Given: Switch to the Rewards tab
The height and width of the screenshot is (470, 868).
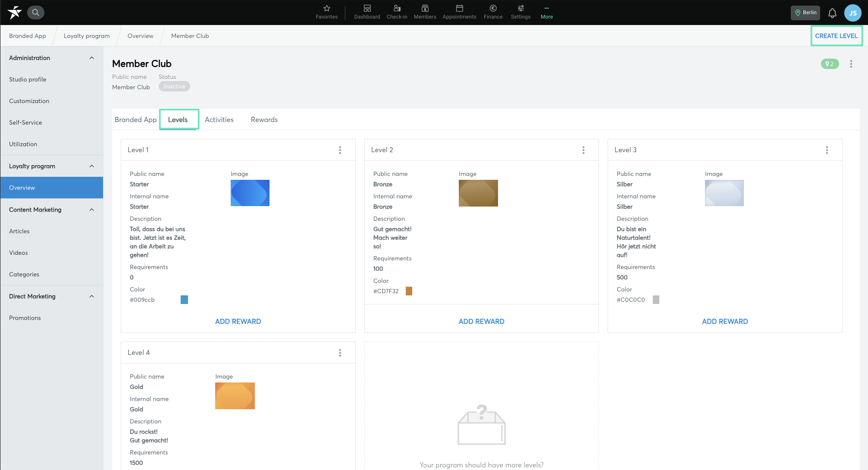Looking at the screenshot, I should coord(264,119).
